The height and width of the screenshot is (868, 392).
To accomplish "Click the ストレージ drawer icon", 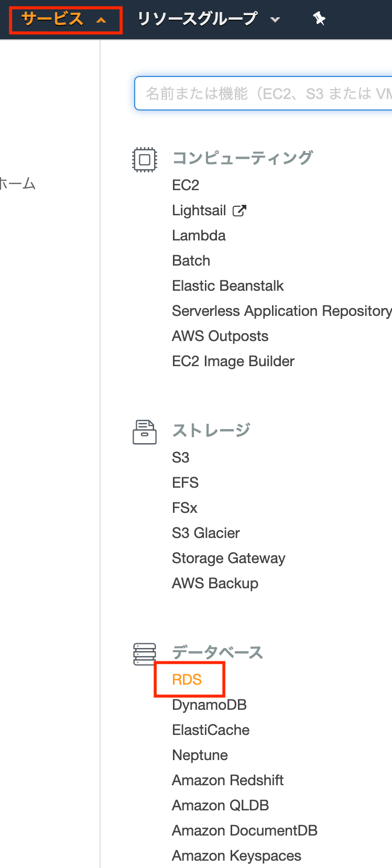I will pyautogui.click(x=145, y=432).
